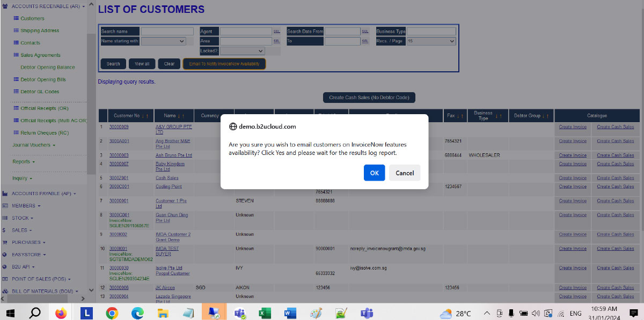Expand the Reports submenu in sidebar

[x=24, y=161]
